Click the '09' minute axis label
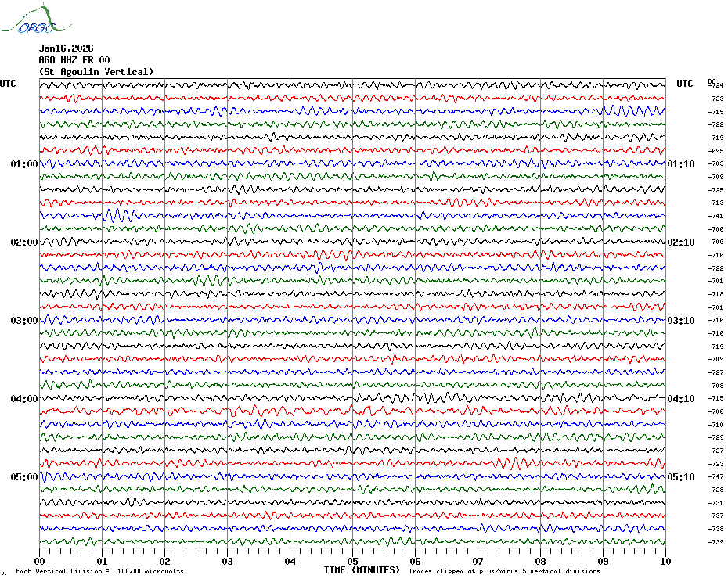This screenshot has width=728, height=582. [x=603, y=562]
